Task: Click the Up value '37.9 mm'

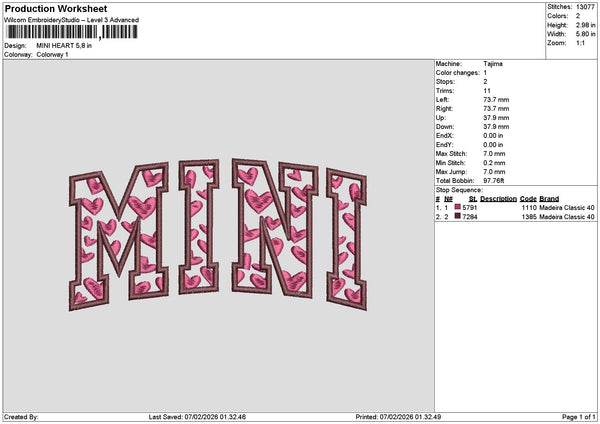Action: coord(496,117)
